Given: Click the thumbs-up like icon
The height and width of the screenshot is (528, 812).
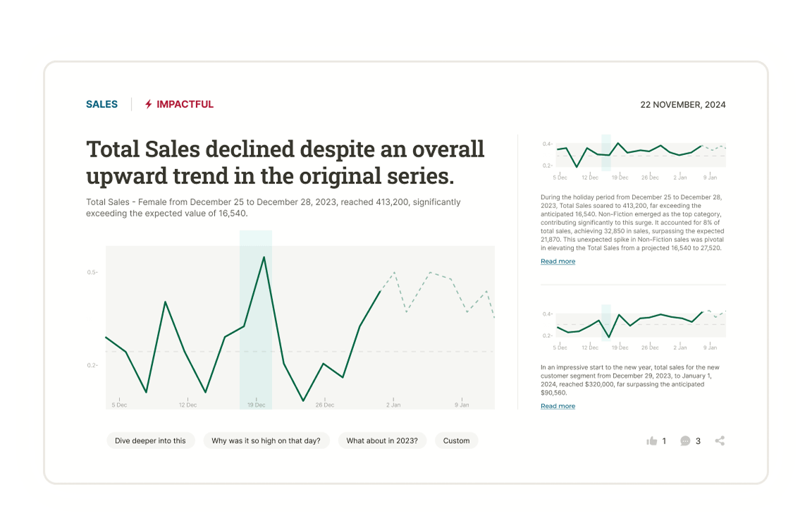Looking at the screenshot, I should point(652,441).
